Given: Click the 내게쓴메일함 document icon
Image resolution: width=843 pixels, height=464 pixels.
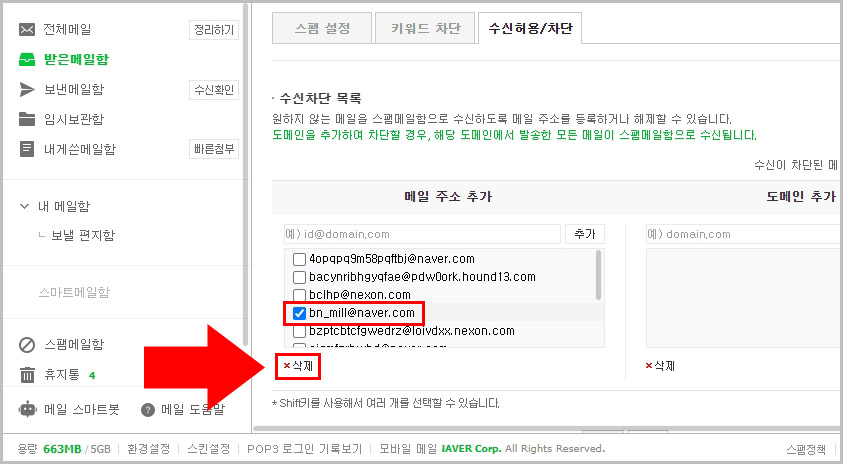Looking at the screenshot, I should click(x=27, y=149).
